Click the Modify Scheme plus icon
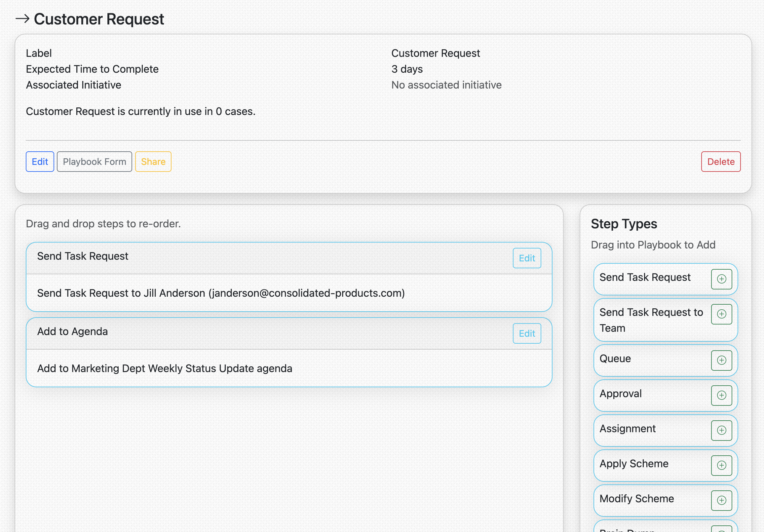Screen dimensions: 764x532 721,500
